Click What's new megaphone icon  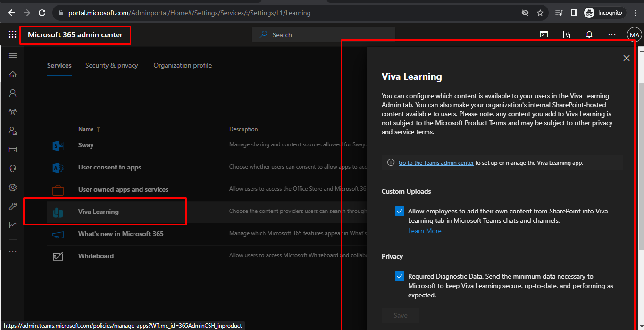(x=58, y=234)
